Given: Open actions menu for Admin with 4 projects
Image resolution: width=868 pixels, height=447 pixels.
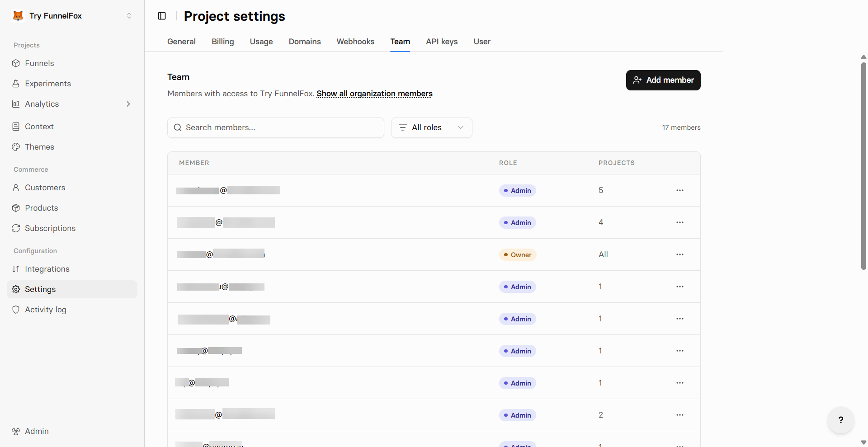Looking at the screenshot, I should [680, 222].
